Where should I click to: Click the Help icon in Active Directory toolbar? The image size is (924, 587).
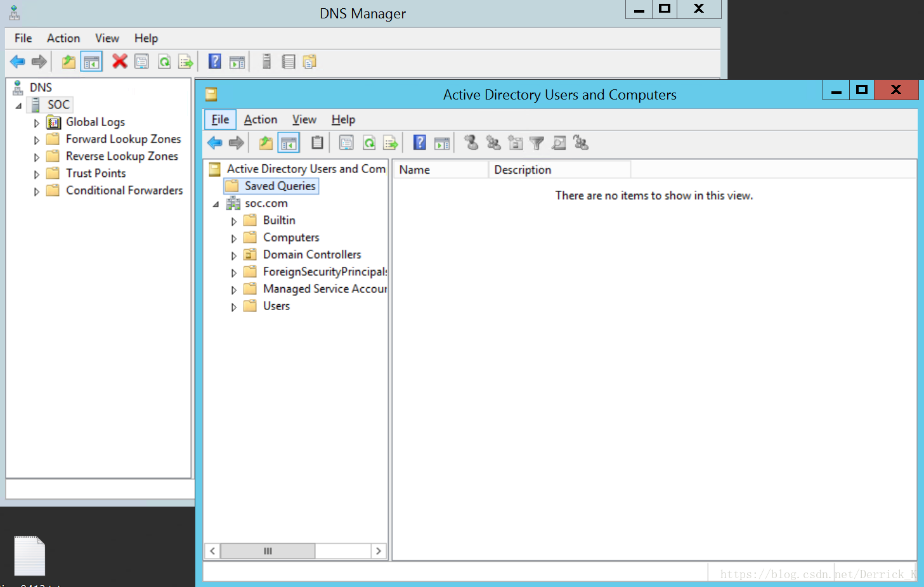420,143
